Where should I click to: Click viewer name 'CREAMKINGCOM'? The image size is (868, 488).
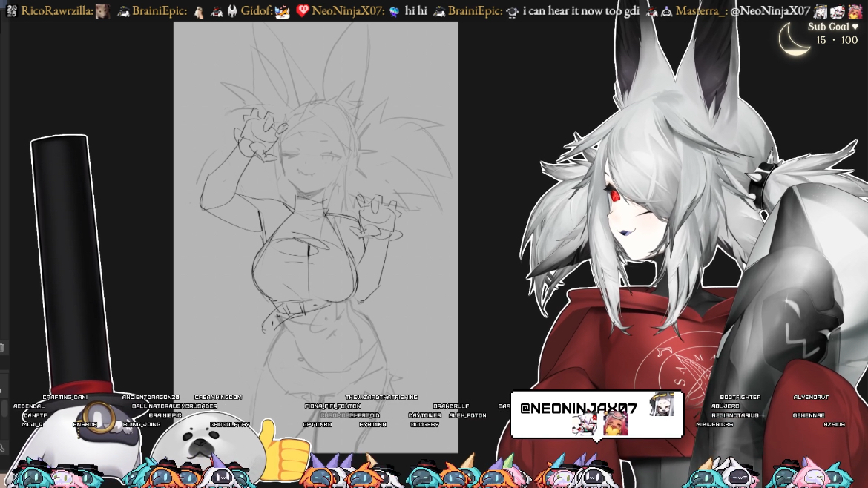pyautogui.click(x=218, y=398)
